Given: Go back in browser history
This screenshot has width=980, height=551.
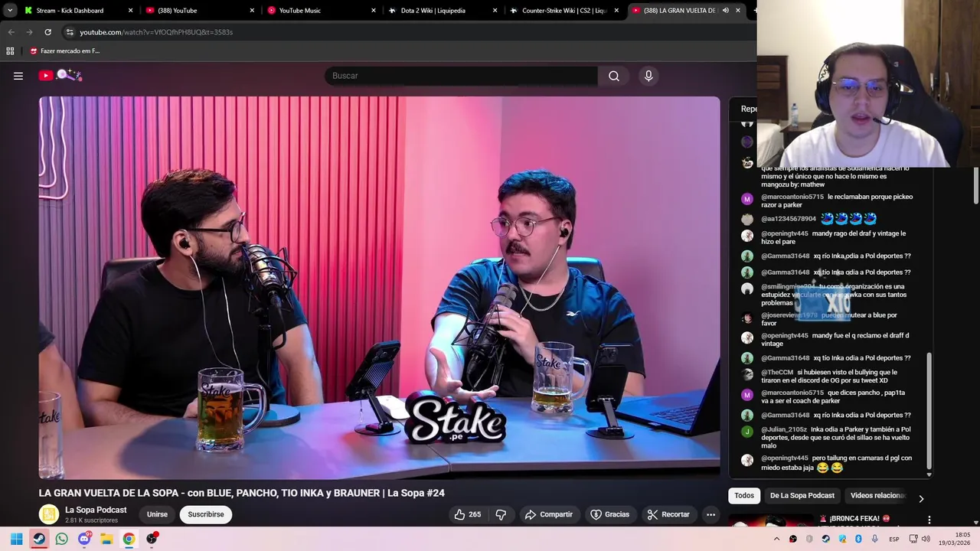Looking at the screenshot, I should 11,32.
